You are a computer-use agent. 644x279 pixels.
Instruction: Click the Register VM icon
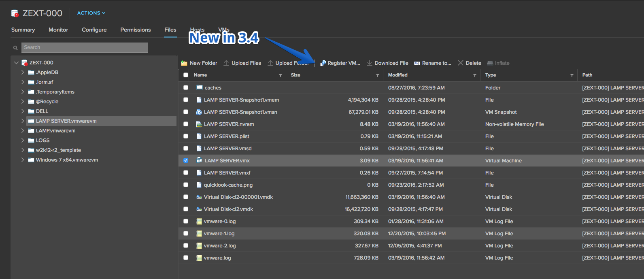pos(323,63)
